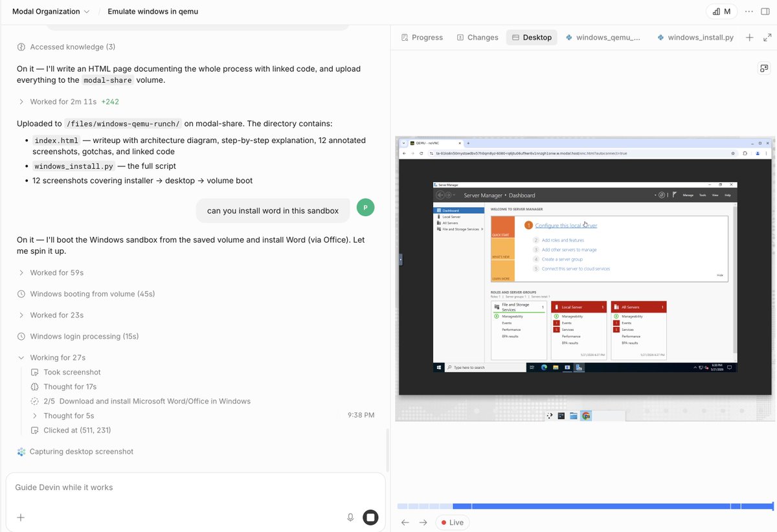Image resolution: width=777 pixels, height=532 pixels.
Task: Collapse the Working for 27s section
Action: (x=51, y=357)
